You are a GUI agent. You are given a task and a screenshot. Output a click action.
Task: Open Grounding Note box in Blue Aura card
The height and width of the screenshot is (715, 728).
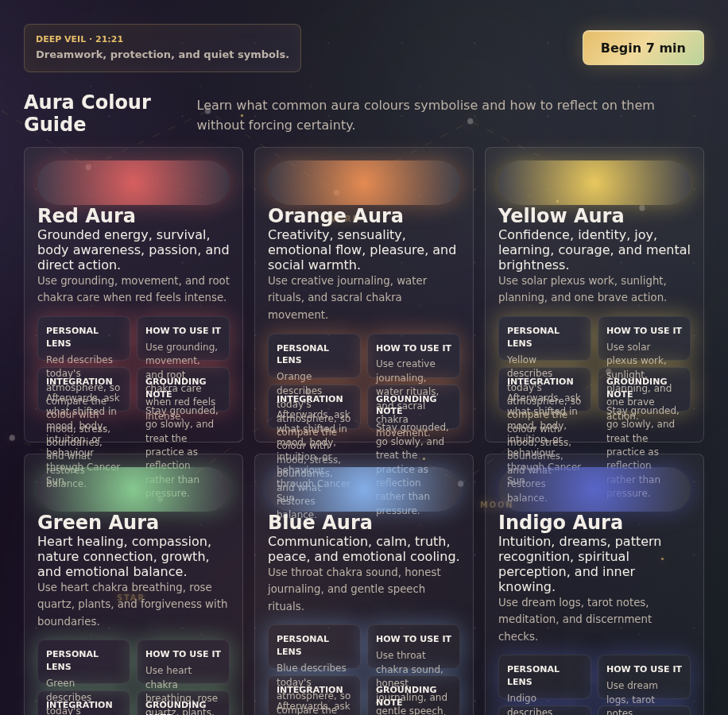pyautogui.click(x=413, y=695)
